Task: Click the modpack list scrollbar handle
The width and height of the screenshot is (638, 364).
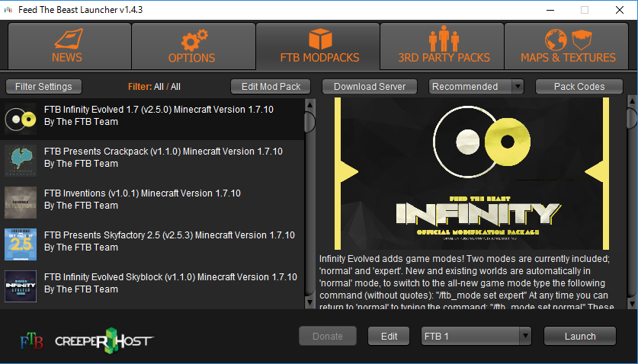Action: (309, 122)
